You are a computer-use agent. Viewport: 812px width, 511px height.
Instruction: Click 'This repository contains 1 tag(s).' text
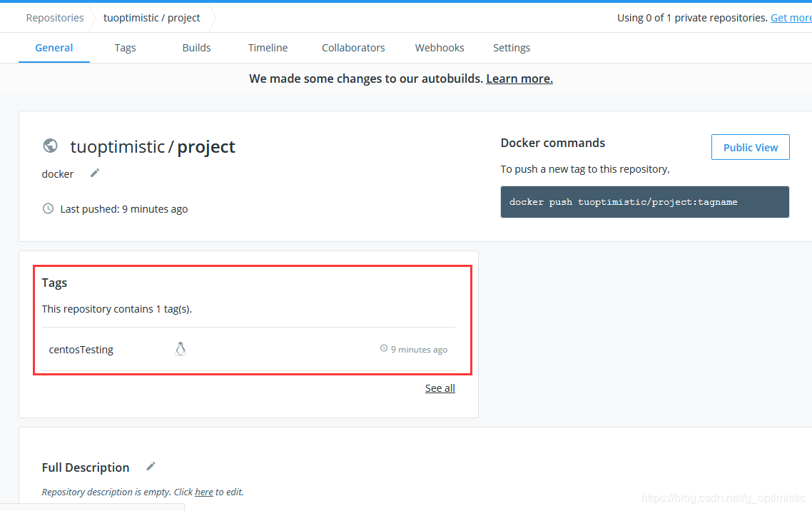[117, 309]
